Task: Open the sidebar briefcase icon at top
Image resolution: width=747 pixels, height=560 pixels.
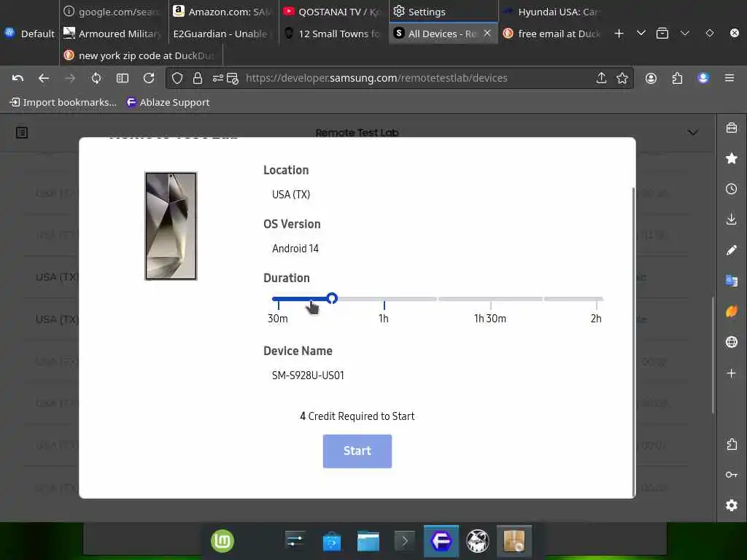Action: coord(732,128)
